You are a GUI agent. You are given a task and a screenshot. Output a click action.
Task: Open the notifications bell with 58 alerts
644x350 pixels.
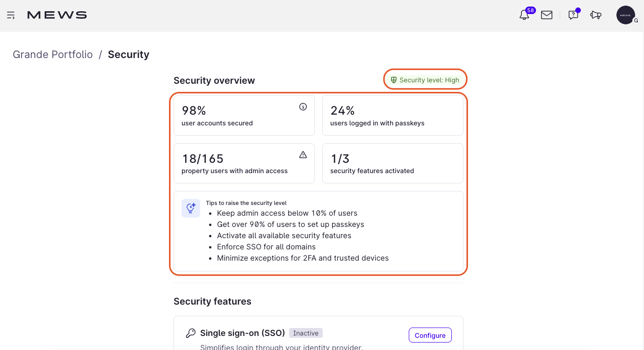pos(524,15)
